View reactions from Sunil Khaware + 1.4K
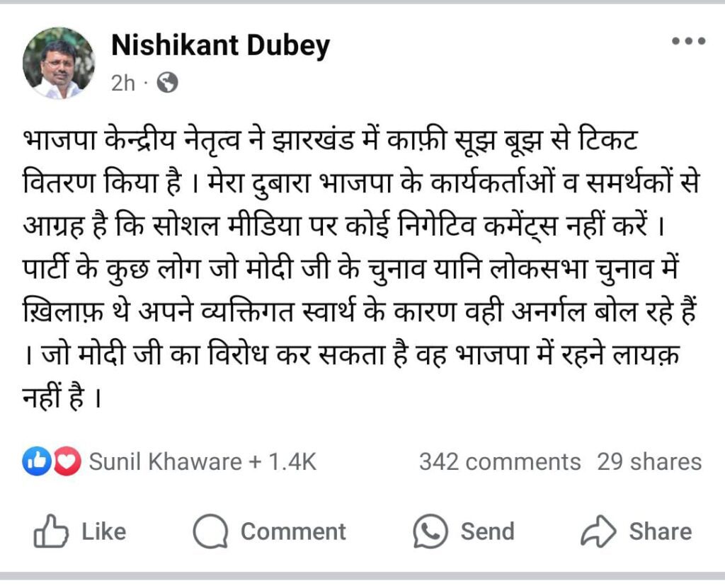 click(202, 462)
